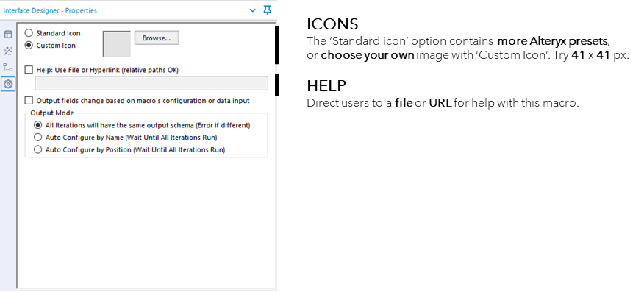Click the Interface Designer - Properties title
The width and height of the screenshot is (644, 292).
pos(50,11)
